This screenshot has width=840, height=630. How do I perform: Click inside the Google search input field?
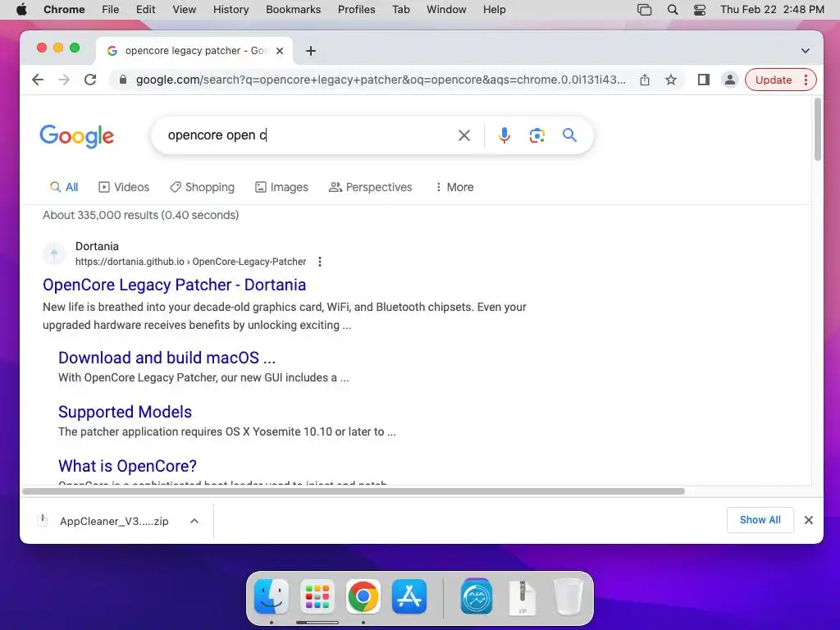308,135
